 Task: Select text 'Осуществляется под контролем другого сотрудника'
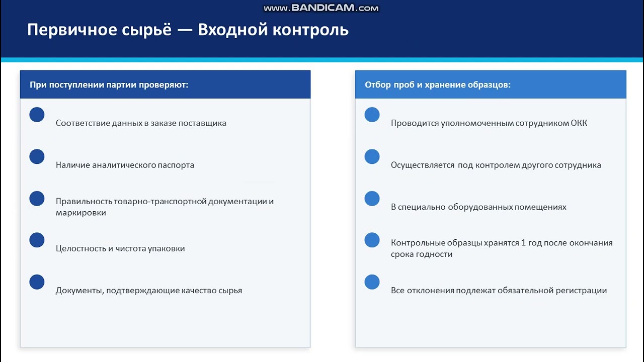coord(496,165)
